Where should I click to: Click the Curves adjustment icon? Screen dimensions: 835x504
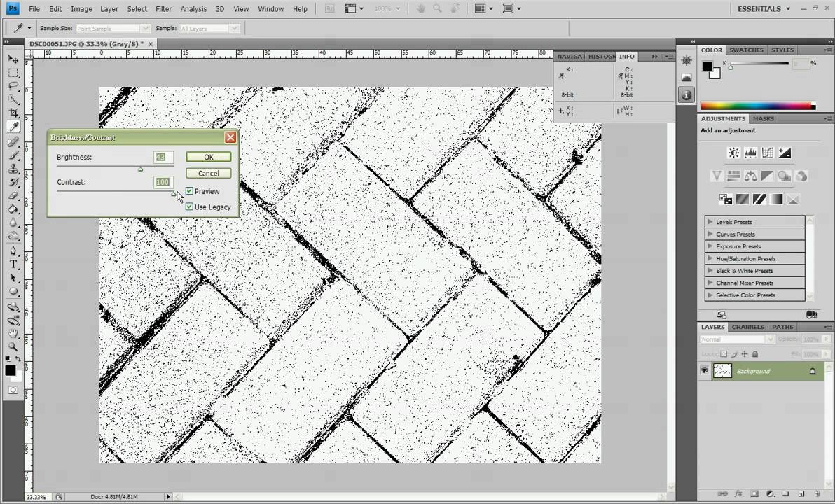[x=767, y=153]
